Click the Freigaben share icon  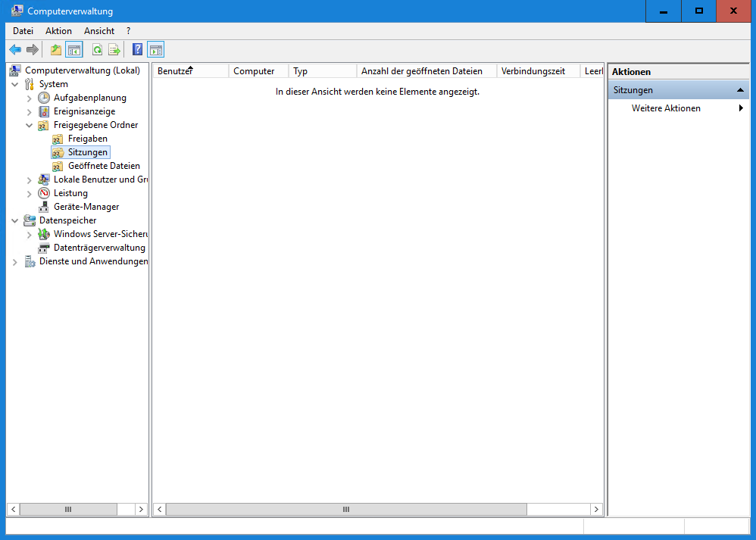(58, 139)
